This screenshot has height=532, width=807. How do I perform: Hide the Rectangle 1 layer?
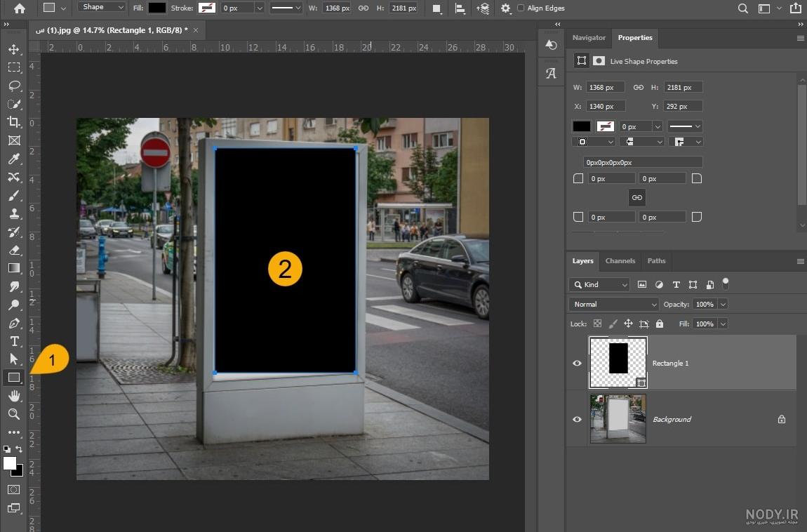[577, 364]
